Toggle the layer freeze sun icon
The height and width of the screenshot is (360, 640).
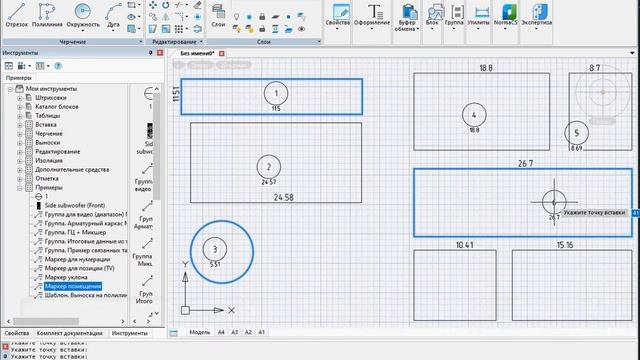point(249,17)
